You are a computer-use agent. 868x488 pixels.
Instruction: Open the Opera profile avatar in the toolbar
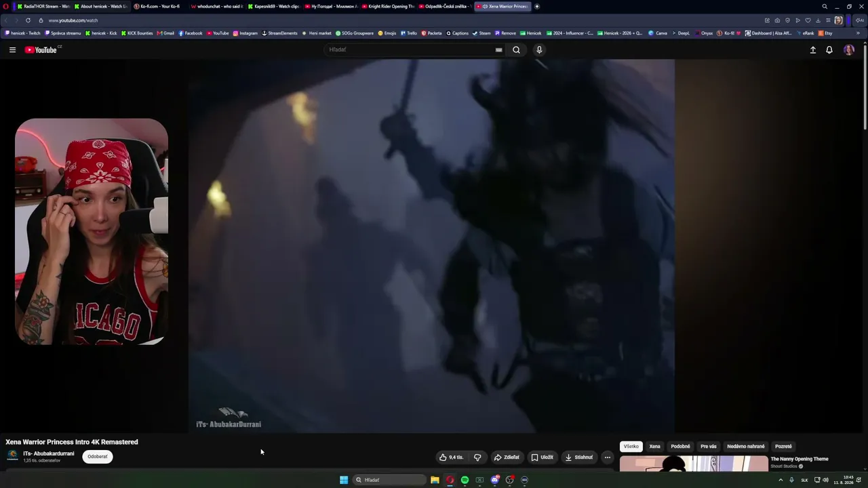838,20
